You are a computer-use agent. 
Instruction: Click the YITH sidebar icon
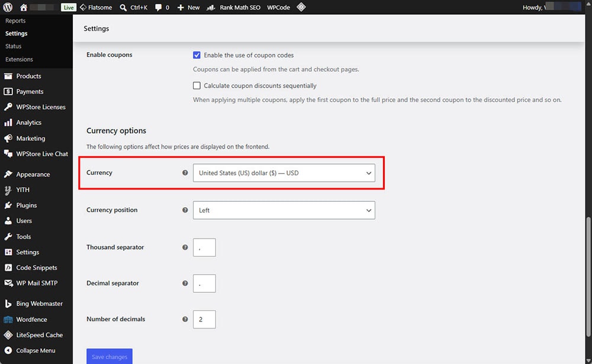pyautogui.click(x=8, y=190)
